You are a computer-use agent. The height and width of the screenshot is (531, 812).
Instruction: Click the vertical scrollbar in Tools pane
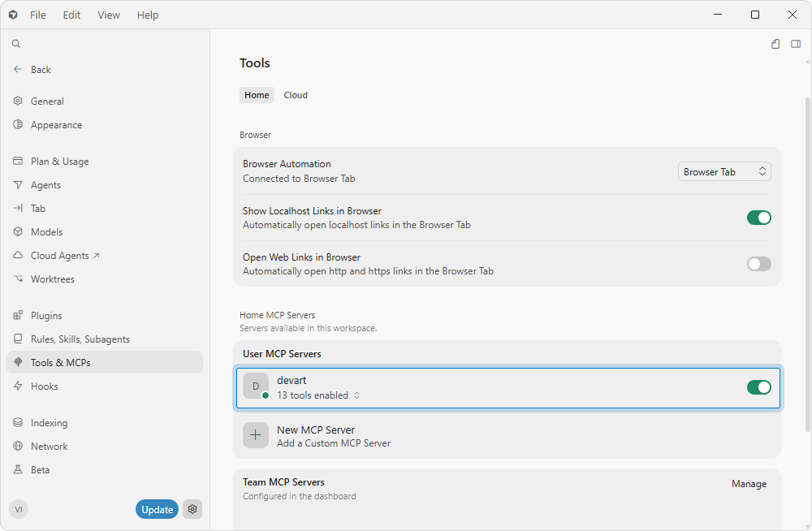click(x=807, y=264)
